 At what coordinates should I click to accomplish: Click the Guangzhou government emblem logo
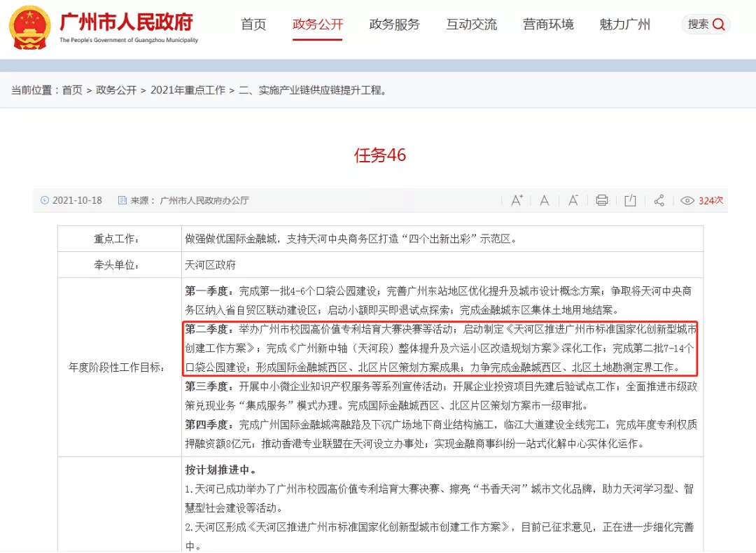[x=29, y=27]
